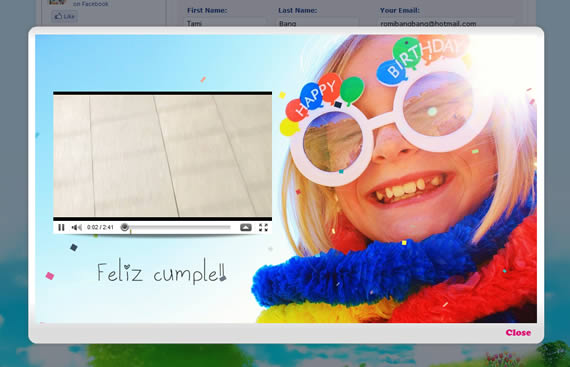Click the 0:02 / 2:41 time display
570x367 pixels.
100,227
